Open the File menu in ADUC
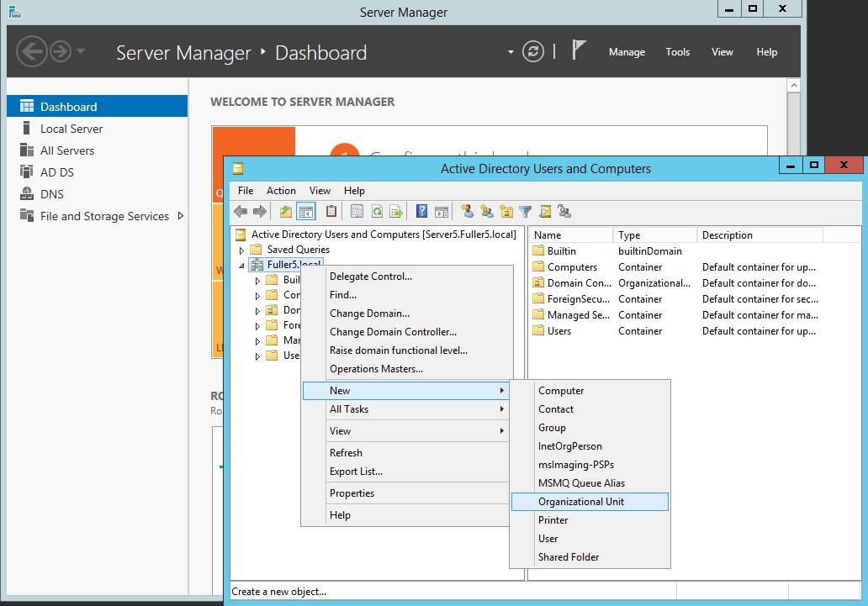 tap(246, 191)
